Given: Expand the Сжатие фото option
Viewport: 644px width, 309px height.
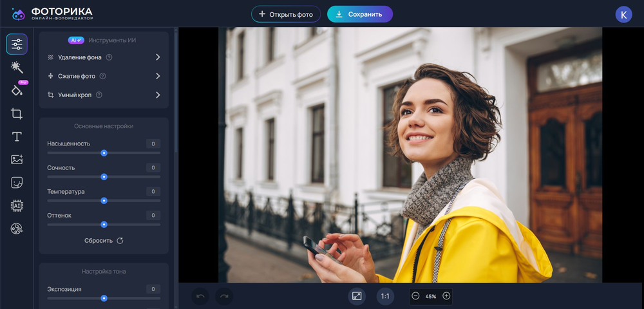Looking at the screenshot, I should [x=158, y=76].
